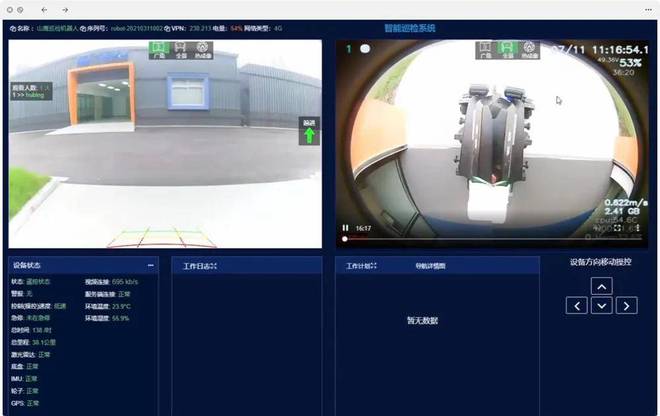The height and width of the screenshot is (416, 660).
Task: Pause the right video playback
Action: point(345,228)
